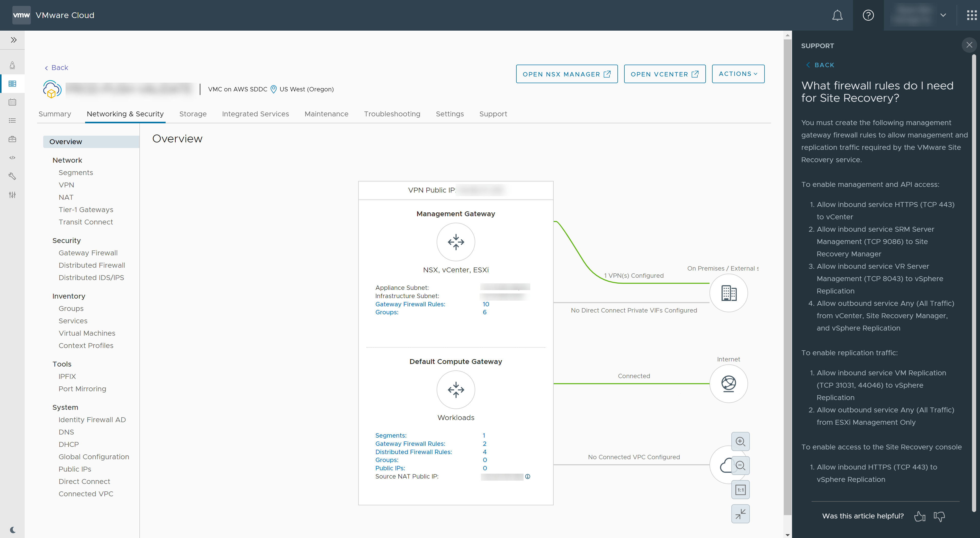
Task: Click the On Premises external site icon
Action: [x=729, y=292]
